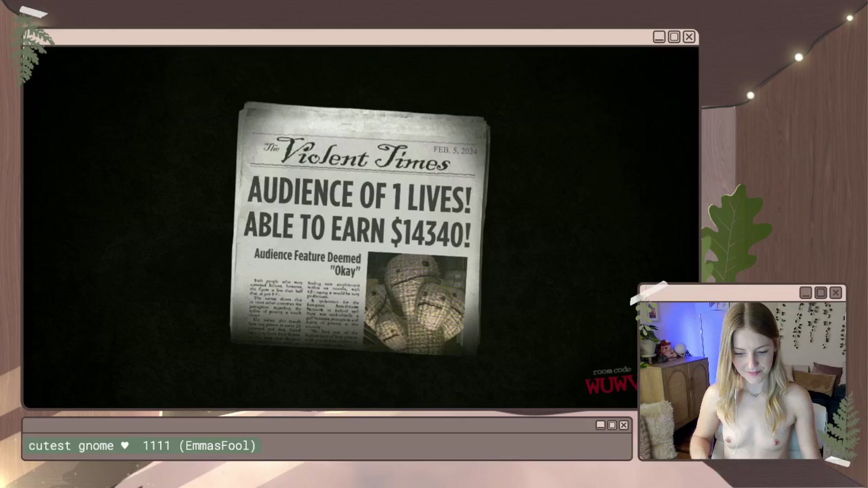Viewport: 868px width, 488px height.
Task: Click the 'Audience Feature Deemed "Okay"' subheading
Action: coord(308,263)
